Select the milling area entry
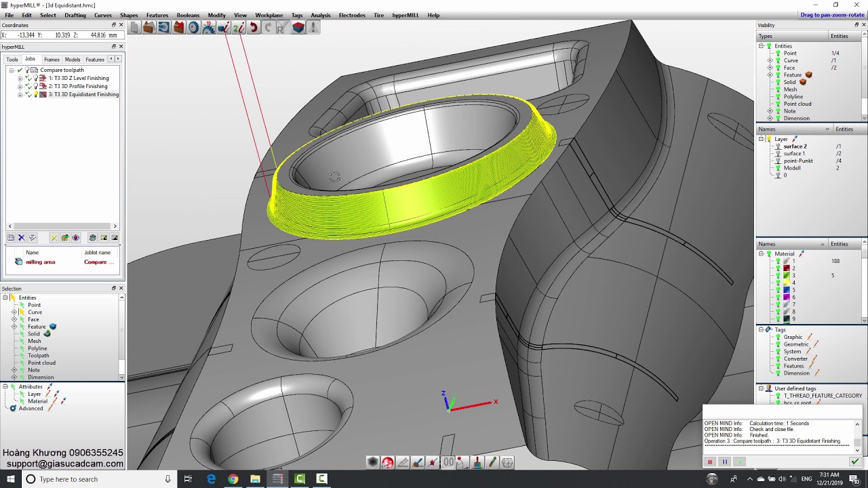Viewport: 868px width, 488px height. point(41,262)
